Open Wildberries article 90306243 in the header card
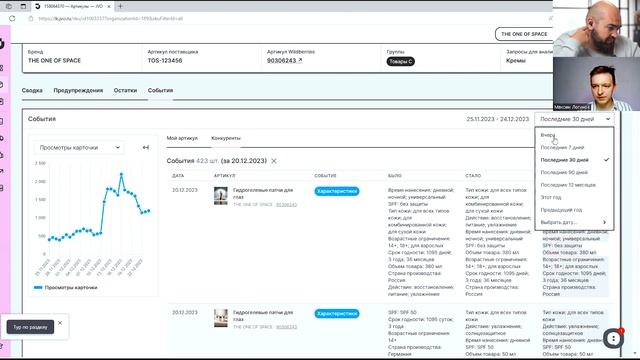 click(284, 60)
